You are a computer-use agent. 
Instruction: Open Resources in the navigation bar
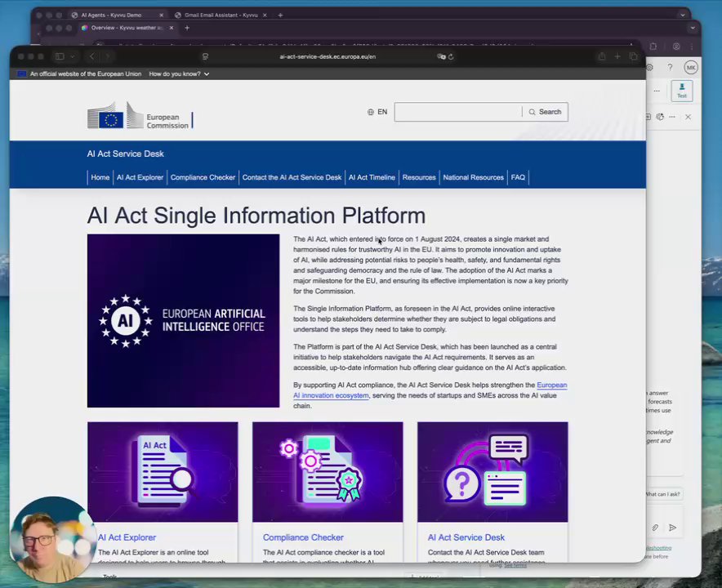coord(419,177)
